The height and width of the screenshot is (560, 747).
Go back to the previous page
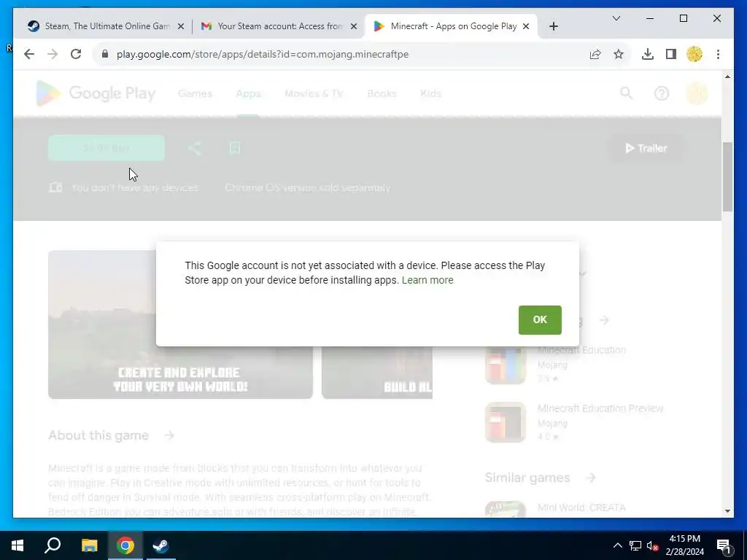click(29, 54)
